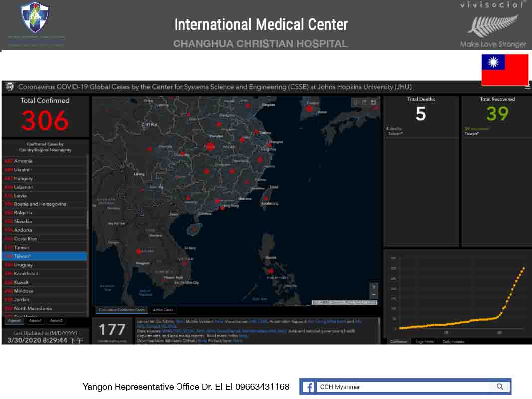Click the Changhua Christian Hospital shield logo
The image size is (532, 399).
[35, 17]
